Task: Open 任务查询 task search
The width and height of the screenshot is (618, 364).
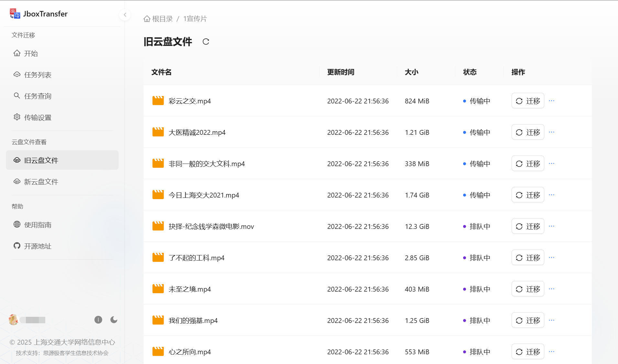Action: point(62,96)
